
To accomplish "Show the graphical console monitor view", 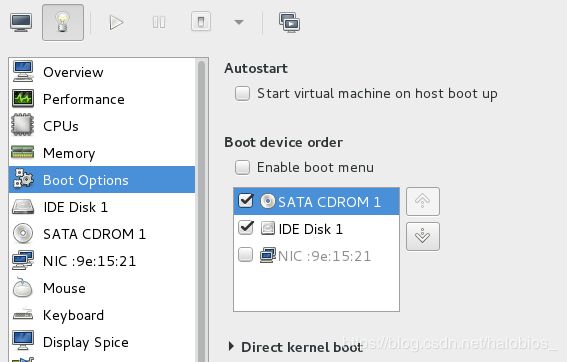I will click(21, 22).
